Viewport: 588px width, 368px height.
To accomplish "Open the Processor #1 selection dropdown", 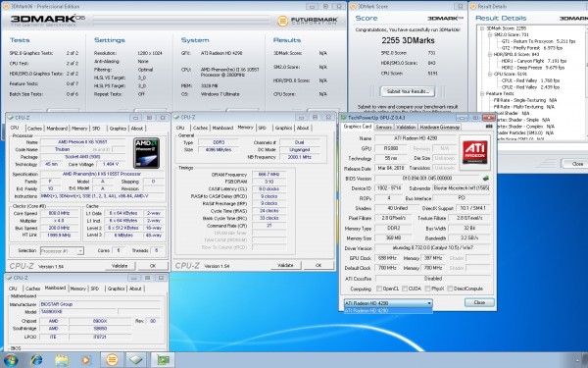I will point(62,251).
